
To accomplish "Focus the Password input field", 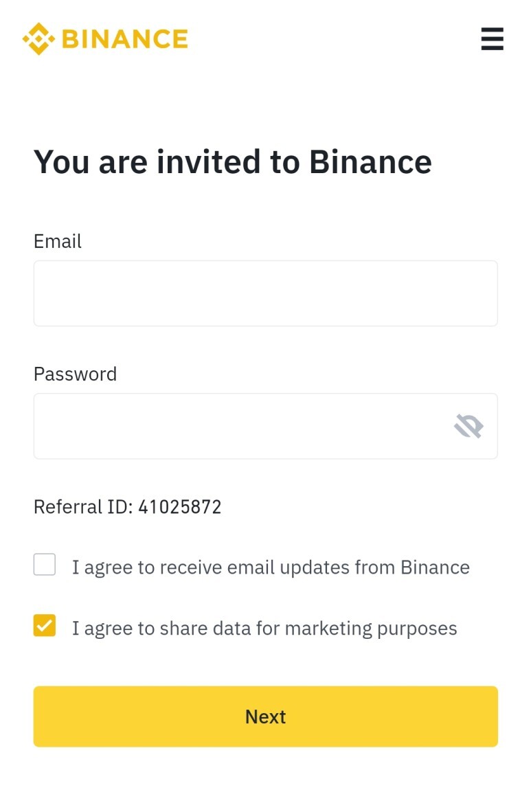I will 266,426.
